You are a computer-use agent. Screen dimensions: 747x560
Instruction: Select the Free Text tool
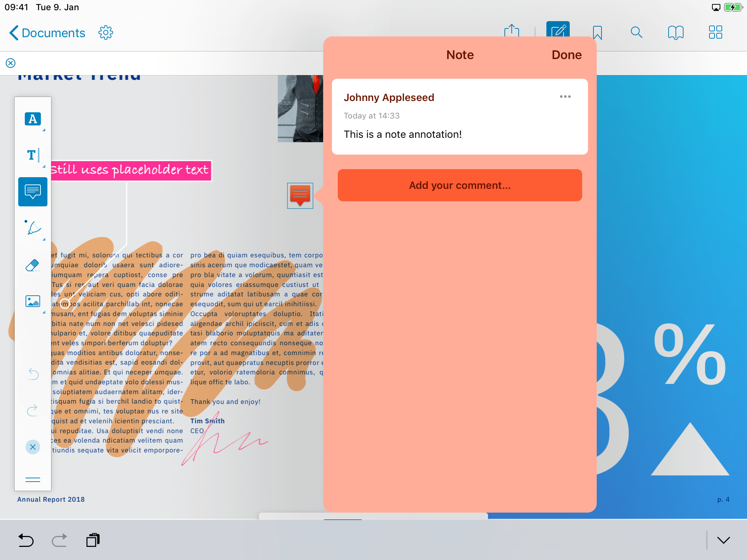coord(32,155)
